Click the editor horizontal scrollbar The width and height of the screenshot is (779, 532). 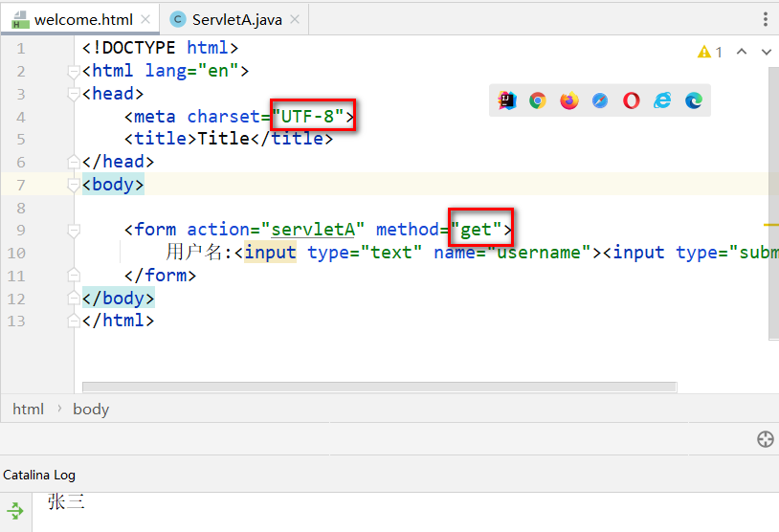379,388
